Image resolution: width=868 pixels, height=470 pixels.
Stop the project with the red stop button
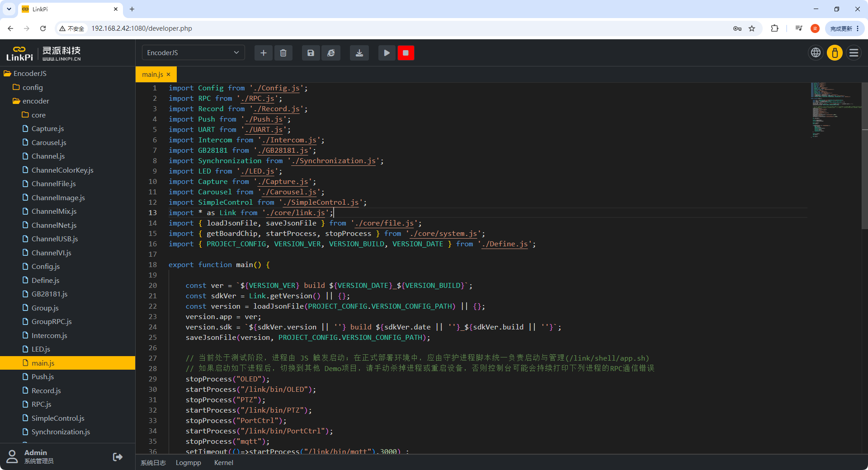point(406,53)
